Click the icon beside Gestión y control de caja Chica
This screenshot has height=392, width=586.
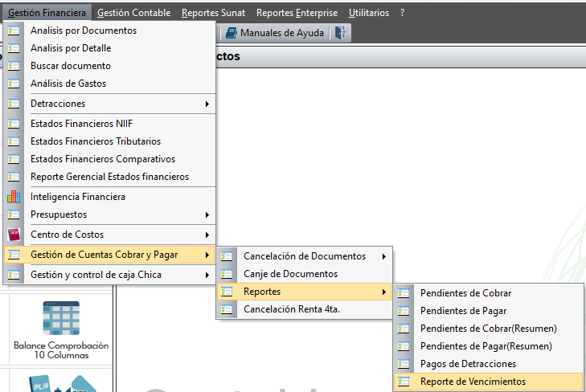14,275
